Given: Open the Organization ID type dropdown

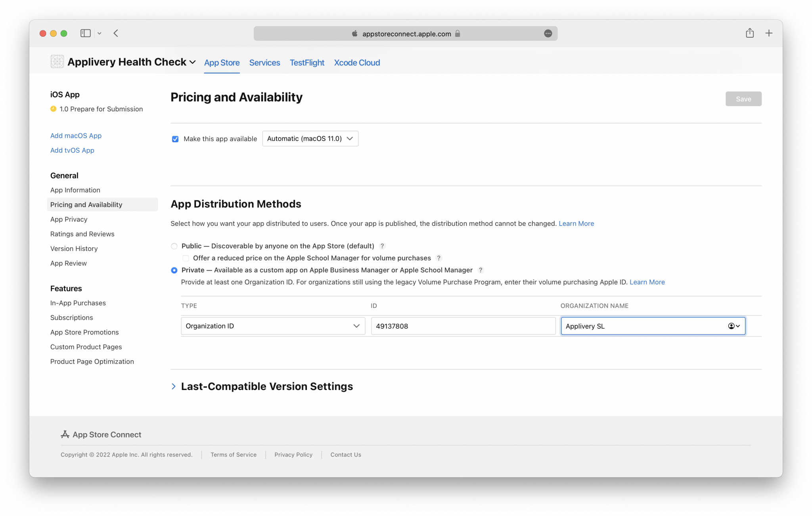Looking at the screenshot, I should (x=273, y=326).
